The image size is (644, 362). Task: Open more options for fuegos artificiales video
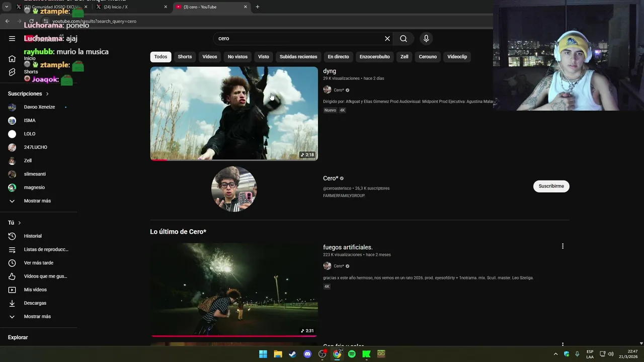tap(562, 246)
